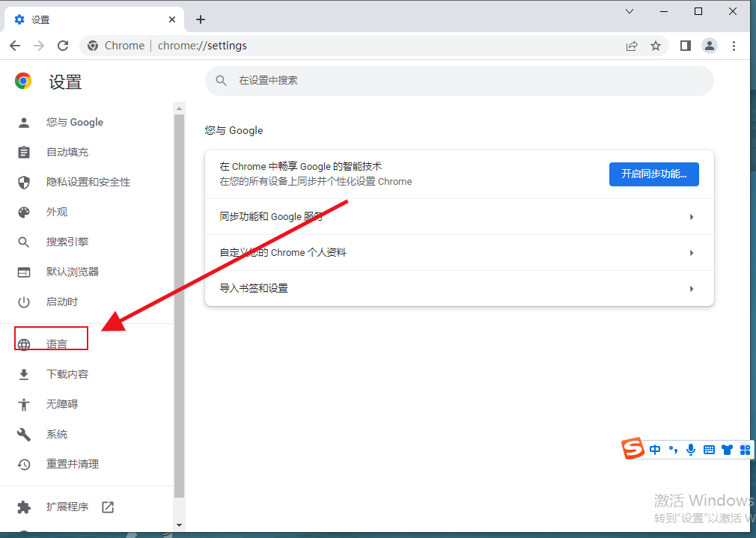Click the palette icon for 外观
The width and height of the screenshot is (756, 538).
[24, 212]
